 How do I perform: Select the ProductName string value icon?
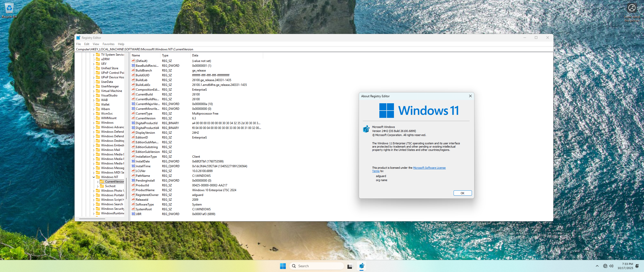click(133, 190)
